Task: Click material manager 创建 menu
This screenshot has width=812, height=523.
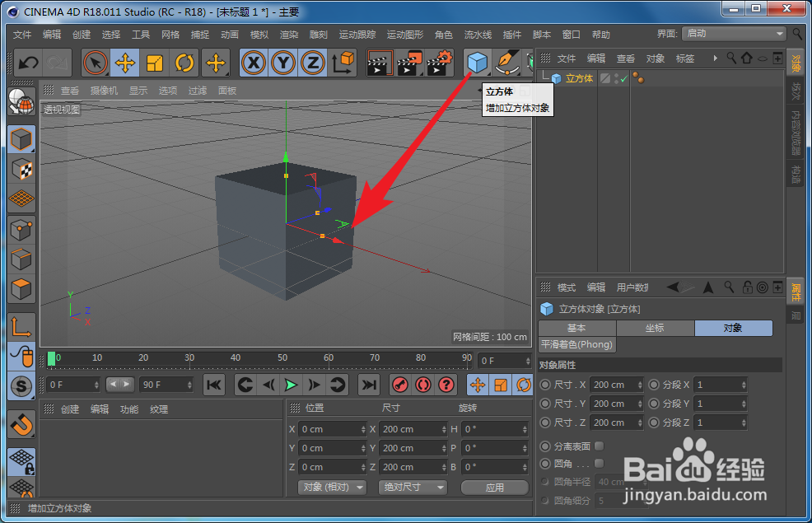Action: click(x=70, y=409)
